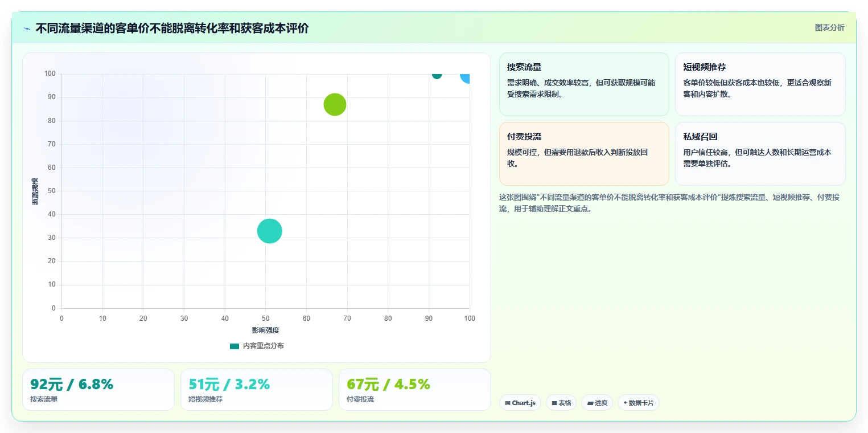The height and width of the screenshot is (433, 868).
Task: Click the 数据卡片 tag chip
Action: point(639,403)
